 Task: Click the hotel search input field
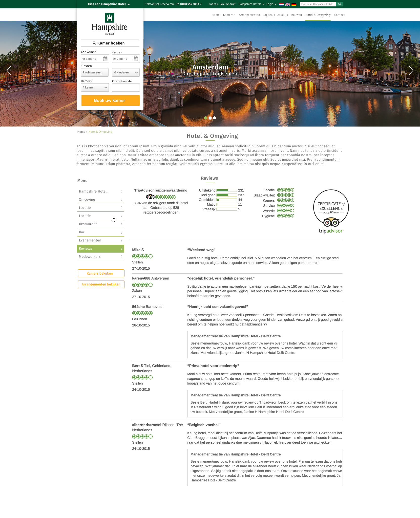pyautogui.click(x=318, y=4)
